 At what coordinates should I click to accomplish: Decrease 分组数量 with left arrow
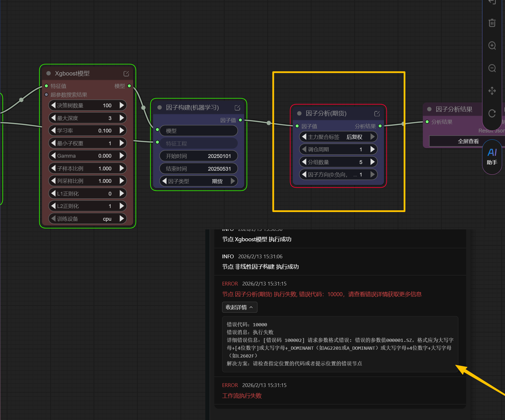304,162
